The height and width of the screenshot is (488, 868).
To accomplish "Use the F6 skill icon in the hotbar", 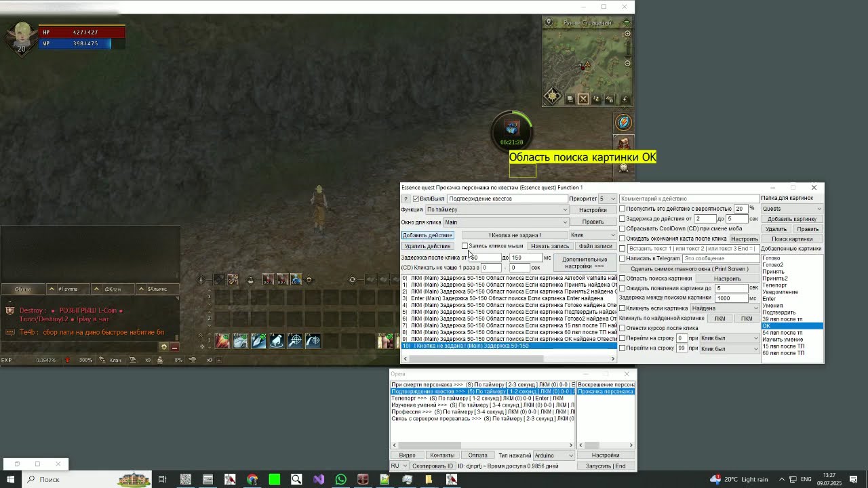I will coord(313,341).
